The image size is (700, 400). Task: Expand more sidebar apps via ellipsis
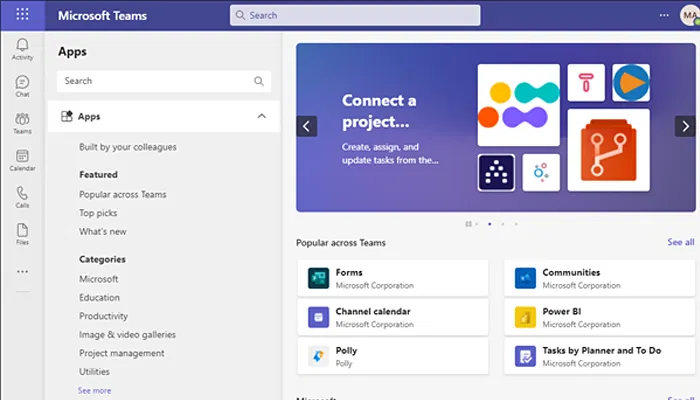[22, 271]
